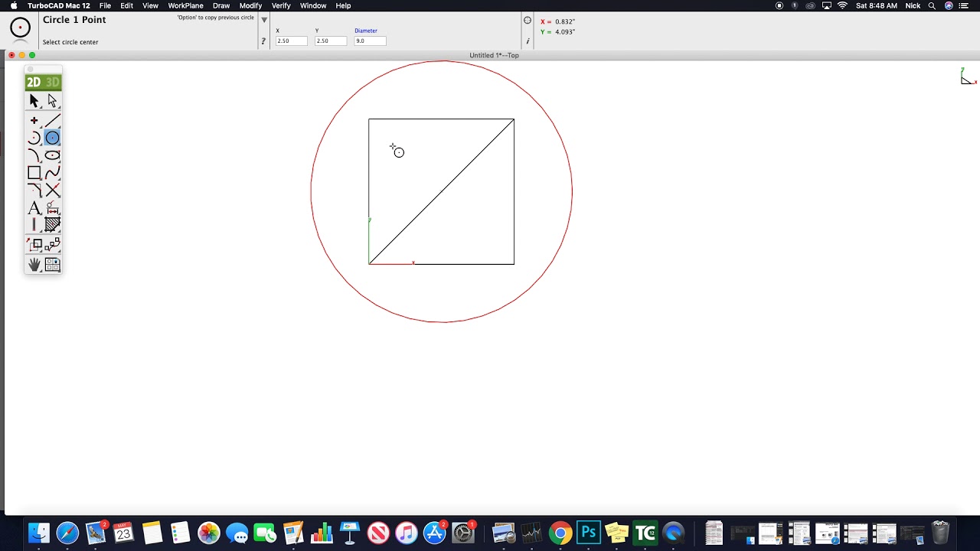This screenshot has height=551, width=980.
Task: Click the info 'i' icon
Action: 528,41
